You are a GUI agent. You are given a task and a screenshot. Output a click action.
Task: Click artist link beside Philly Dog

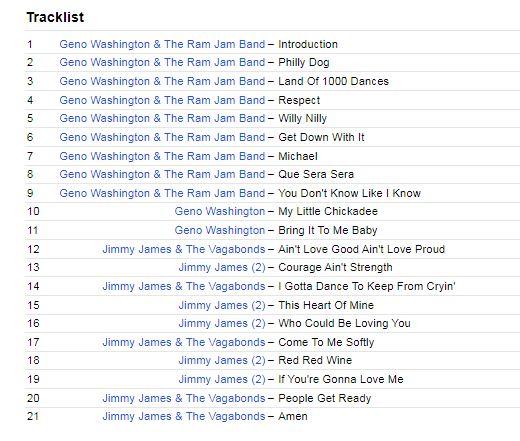tap(162, 62)
